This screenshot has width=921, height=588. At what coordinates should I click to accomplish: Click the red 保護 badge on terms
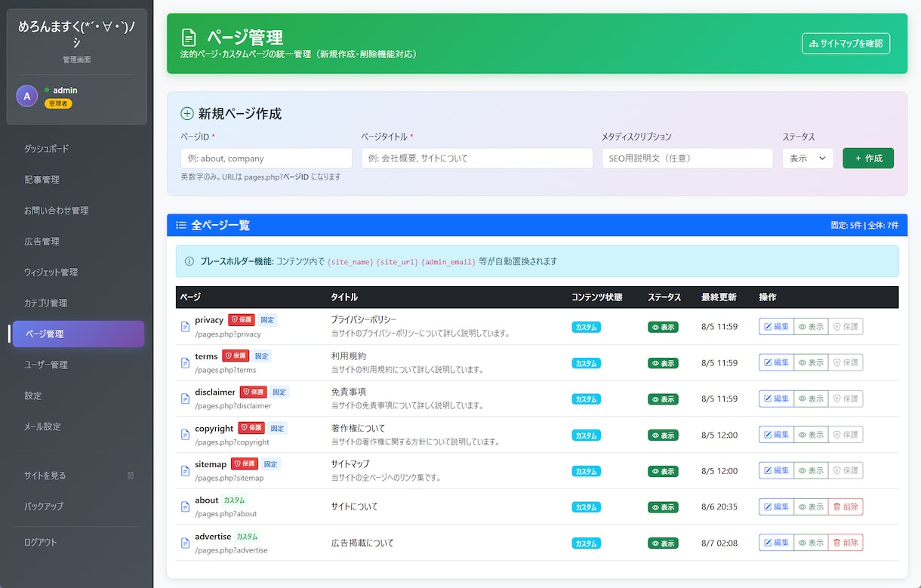(x=235, y=356)
